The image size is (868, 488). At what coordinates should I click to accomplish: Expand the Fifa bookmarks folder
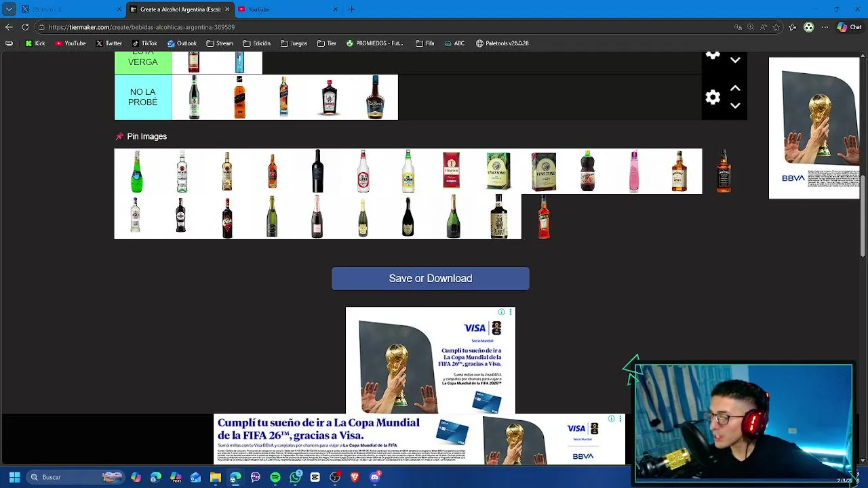(x=425, y=43)
